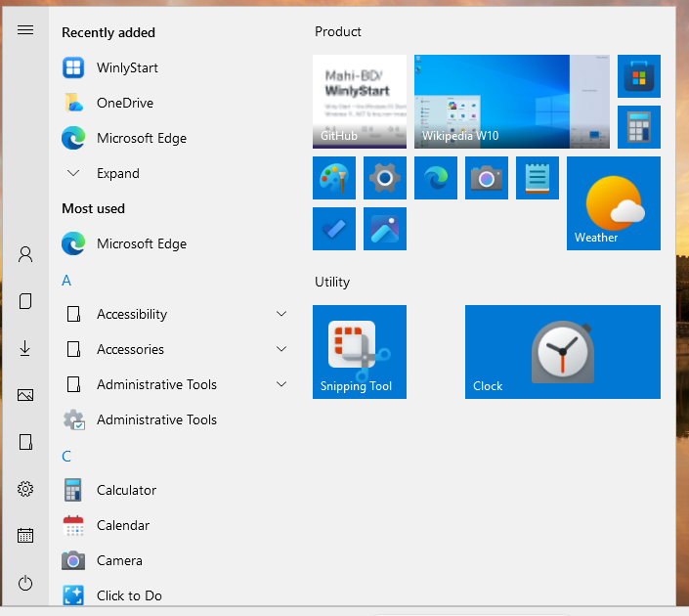Expand the Recently added list
This screenshot has width=689, height=616.
[176, 173]
